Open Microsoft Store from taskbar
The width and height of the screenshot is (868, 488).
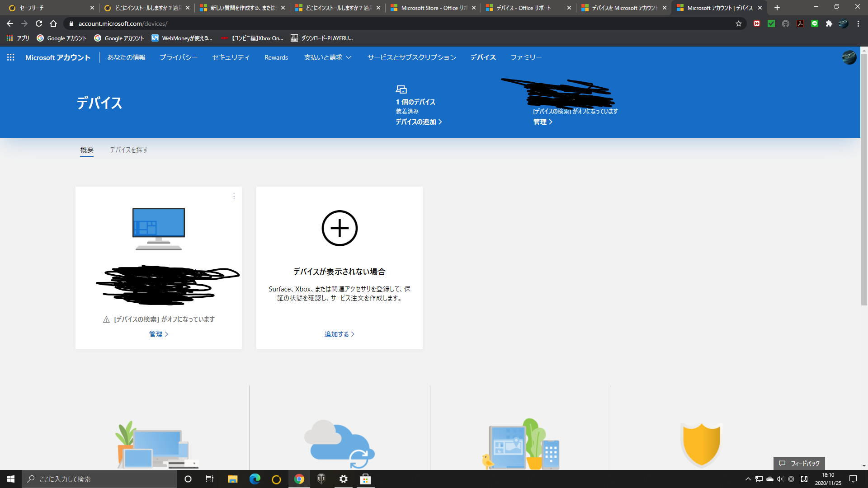365,479
